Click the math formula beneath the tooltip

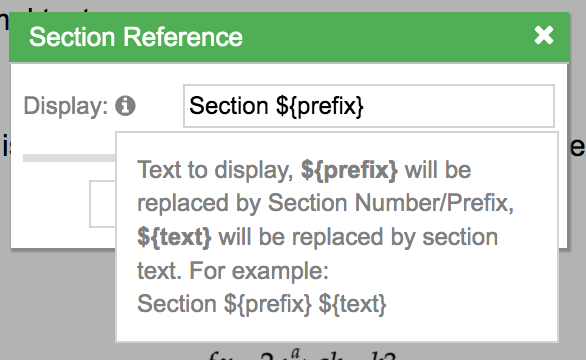301,354
